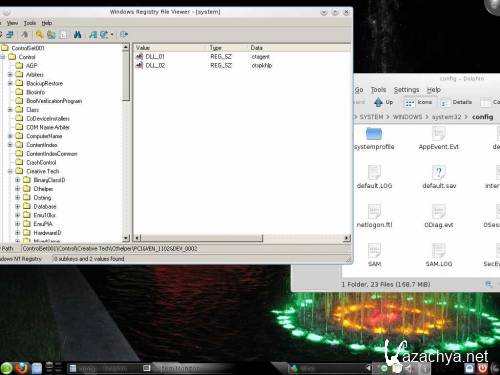Select the ControlSet001 root key
This screenshot has height=375, width=500.
click(x=23, y=48)
